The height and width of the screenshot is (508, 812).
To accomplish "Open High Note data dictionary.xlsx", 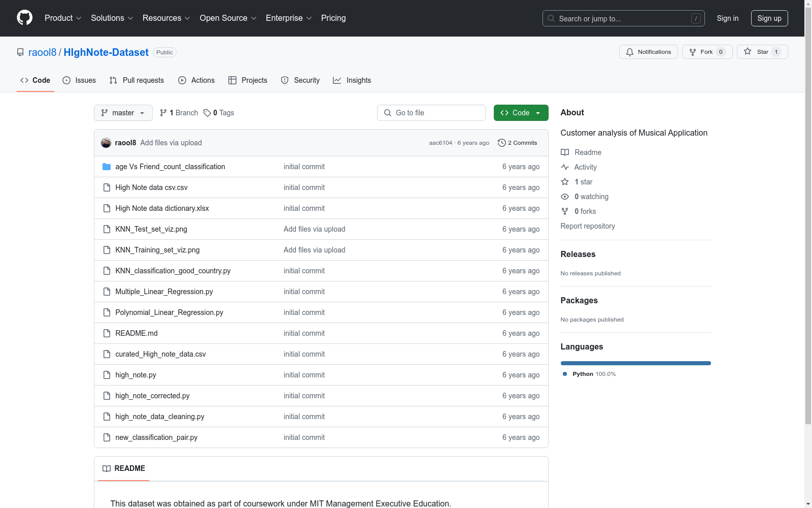I will point(162,208).
